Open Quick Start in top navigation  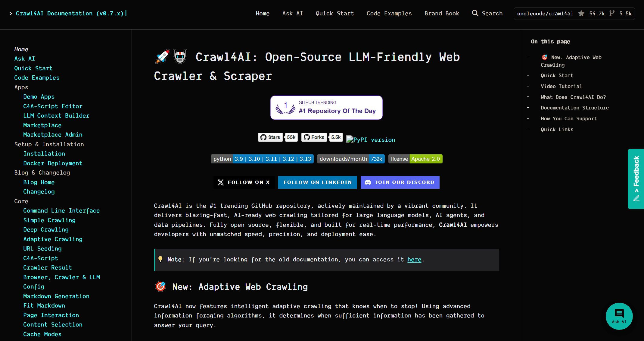[x=334, y=14]
